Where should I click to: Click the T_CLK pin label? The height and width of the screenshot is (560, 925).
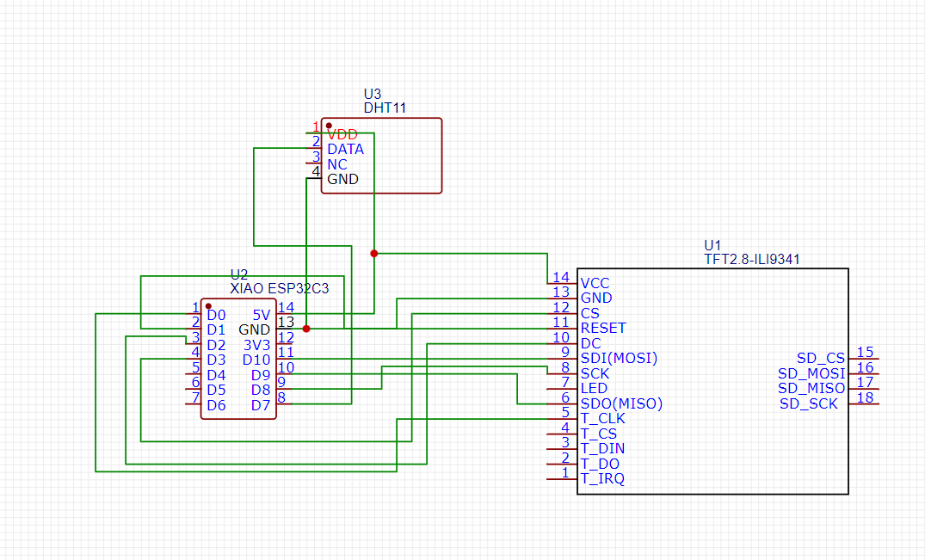(x=603, y=418)
